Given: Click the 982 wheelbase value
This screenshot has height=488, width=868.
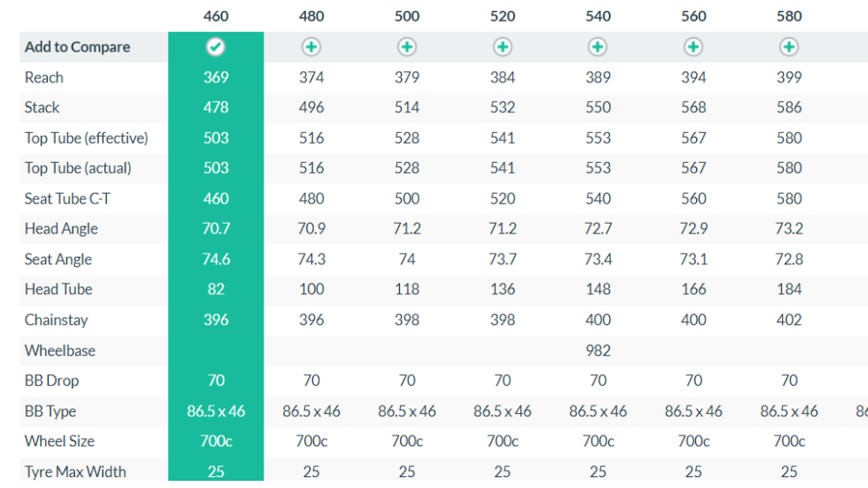Looking at the screenshot, I should tap(598, 350).
